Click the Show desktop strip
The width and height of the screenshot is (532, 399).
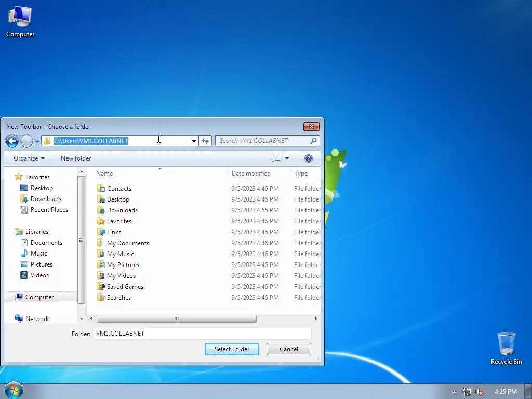click(x=528, y=392)
